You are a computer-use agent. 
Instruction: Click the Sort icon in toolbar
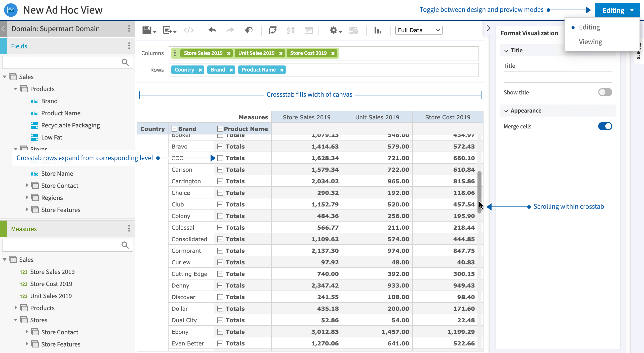tap(291, 30)
